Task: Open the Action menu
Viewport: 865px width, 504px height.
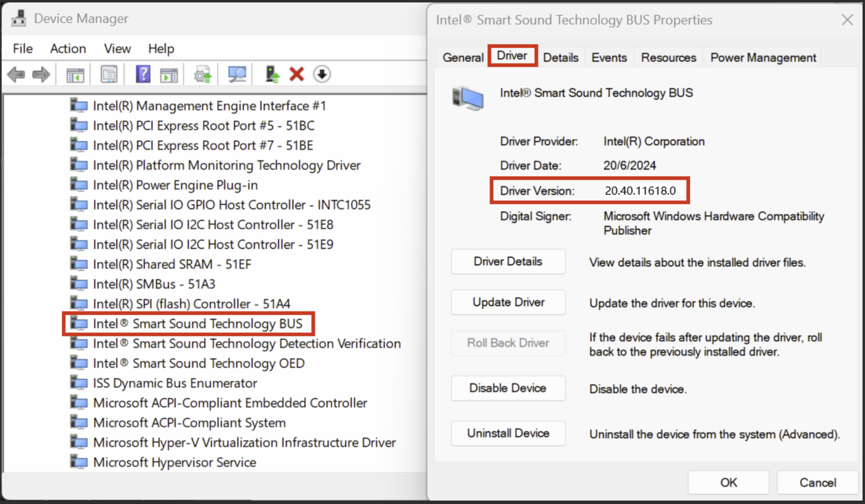Action: [68, 48]
